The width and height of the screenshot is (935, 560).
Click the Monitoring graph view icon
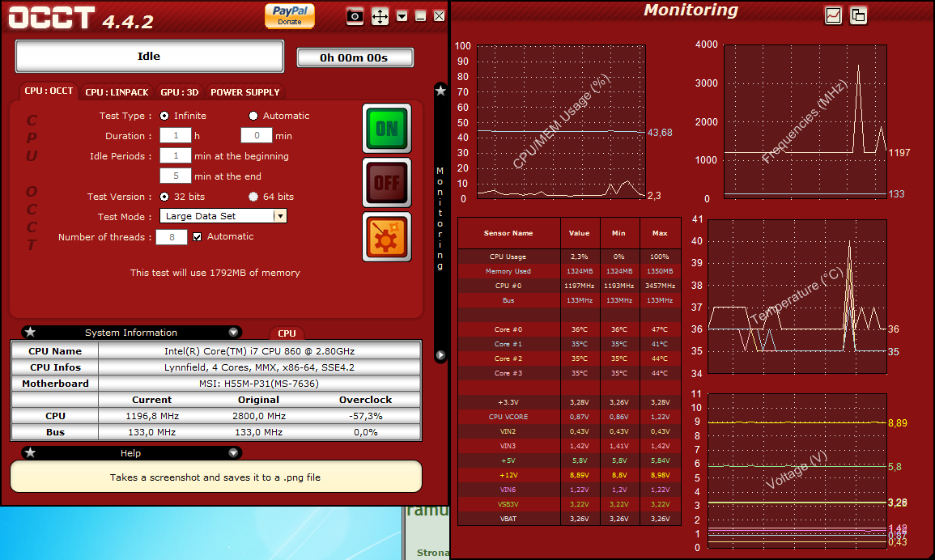[833, 15]
